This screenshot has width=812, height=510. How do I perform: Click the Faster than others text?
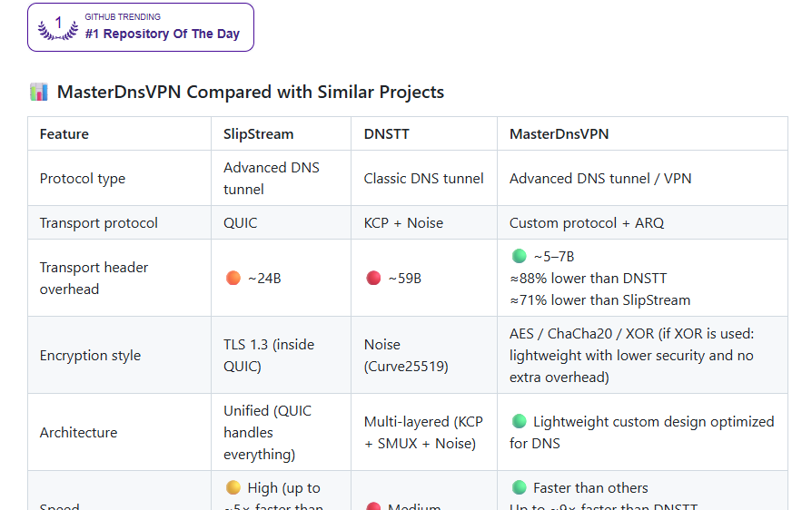(x=590, y=487)
